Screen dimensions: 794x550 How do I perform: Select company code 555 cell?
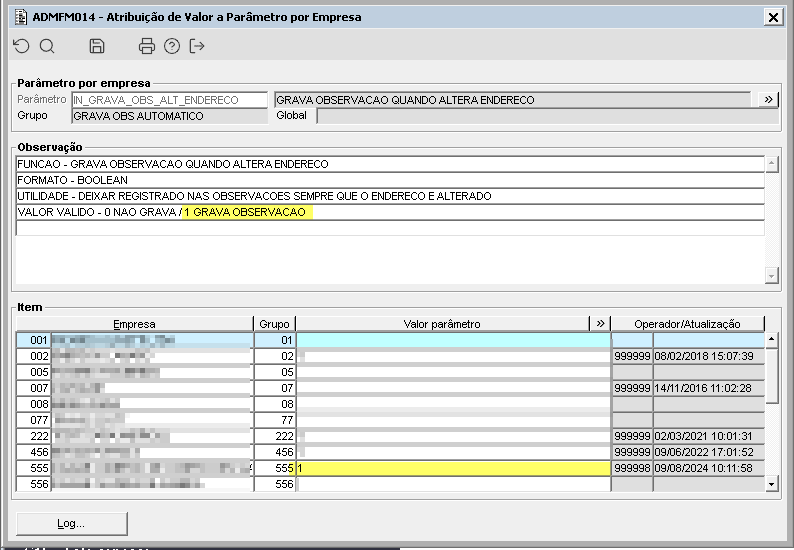coord(33,468)
